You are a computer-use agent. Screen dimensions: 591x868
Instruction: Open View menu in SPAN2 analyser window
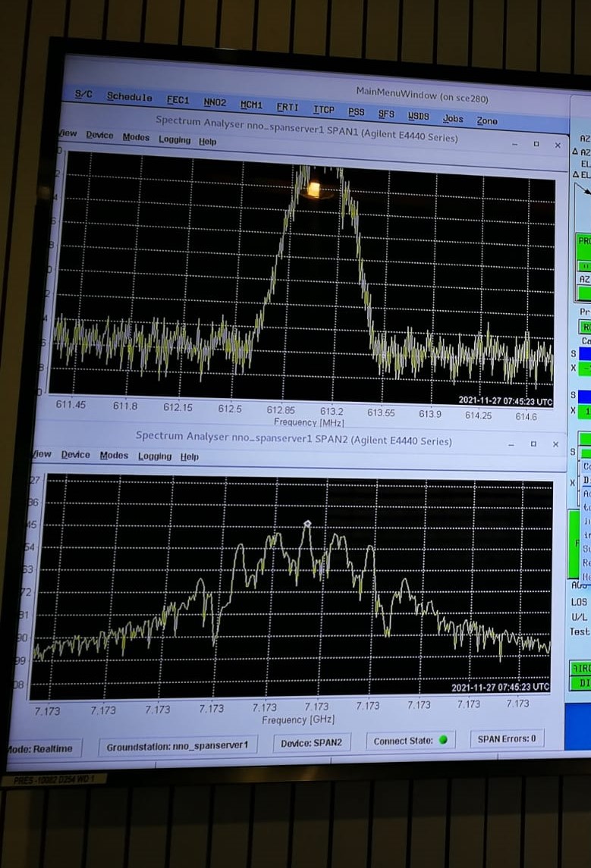[x=42, y=454]
